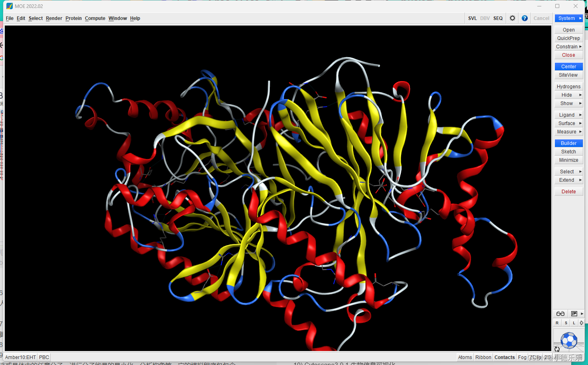Click the MOE logo in title bar

click(10, 6)
